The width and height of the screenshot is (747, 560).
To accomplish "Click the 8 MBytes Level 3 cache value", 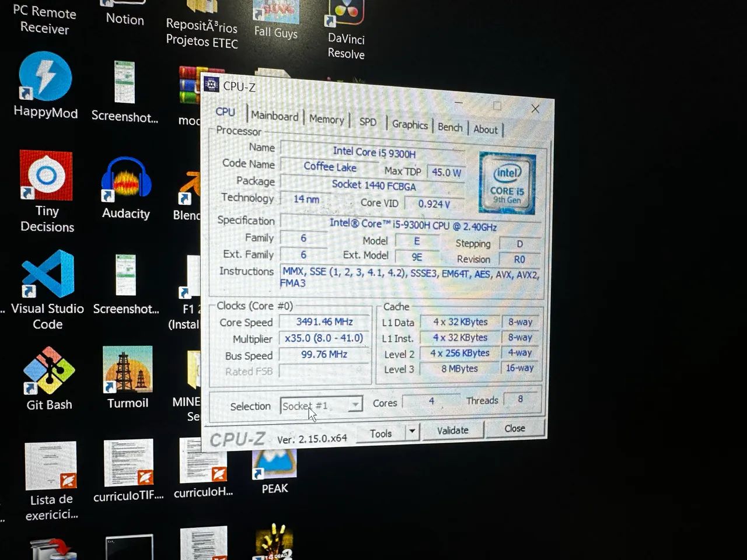I will 460,369.
